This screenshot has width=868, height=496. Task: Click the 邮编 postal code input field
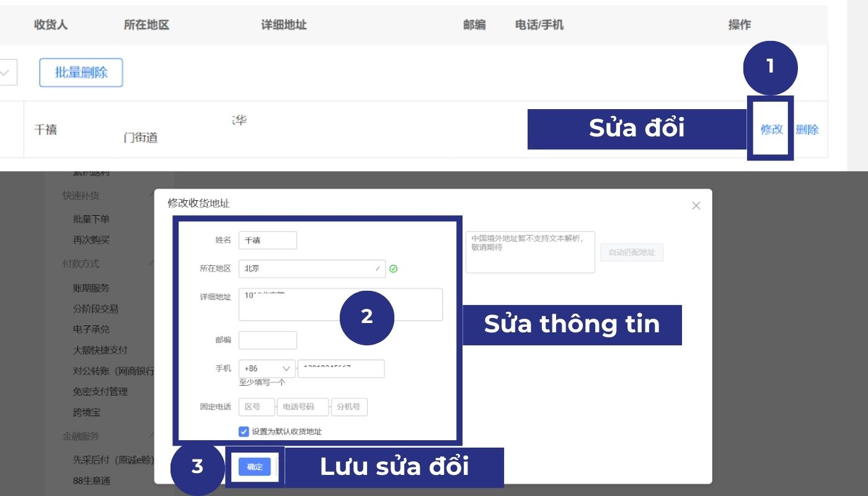(x=268, y=340)
